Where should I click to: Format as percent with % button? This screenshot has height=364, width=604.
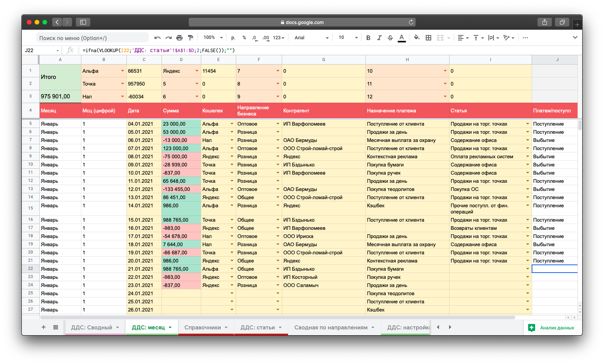pyautogui.click(x=244, y=38)
